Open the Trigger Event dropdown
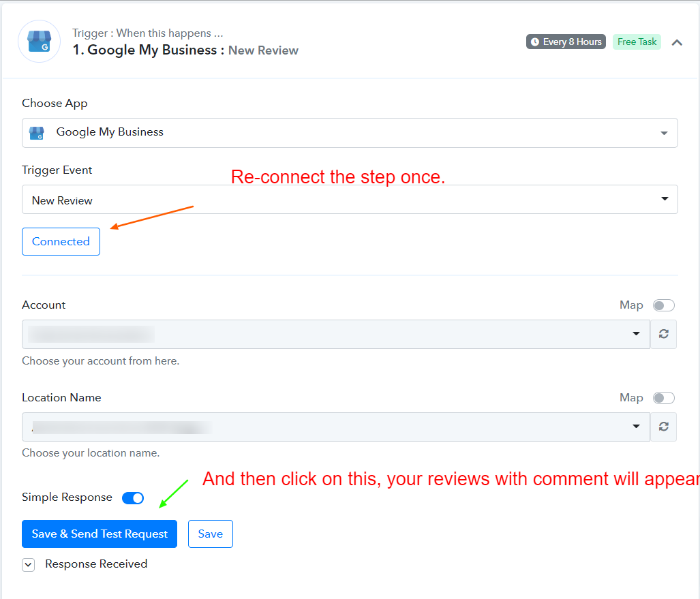This screenshot has height=599, width=700. tap(350, 200)
